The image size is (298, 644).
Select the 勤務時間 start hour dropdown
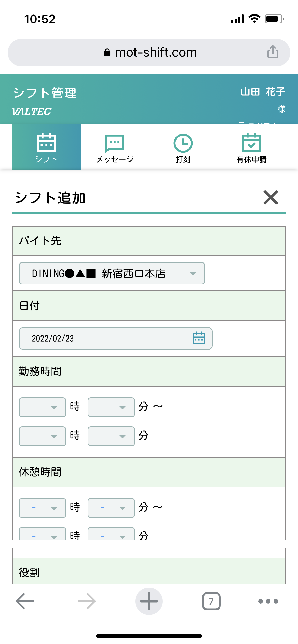coord(43,407)
